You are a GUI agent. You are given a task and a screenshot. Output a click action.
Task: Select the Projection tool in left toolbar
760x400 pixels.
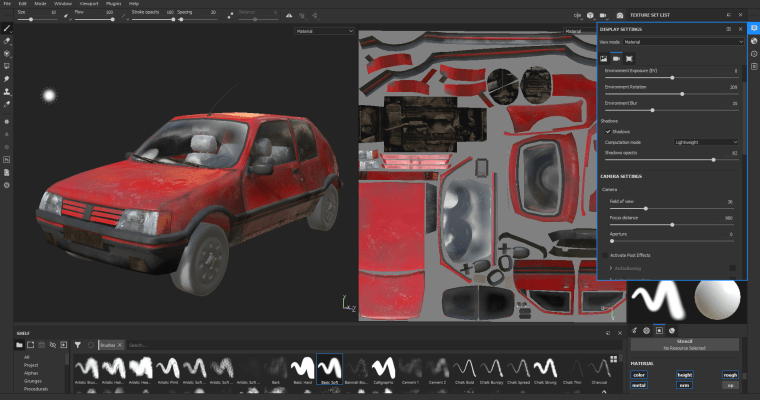click(7, 53)
